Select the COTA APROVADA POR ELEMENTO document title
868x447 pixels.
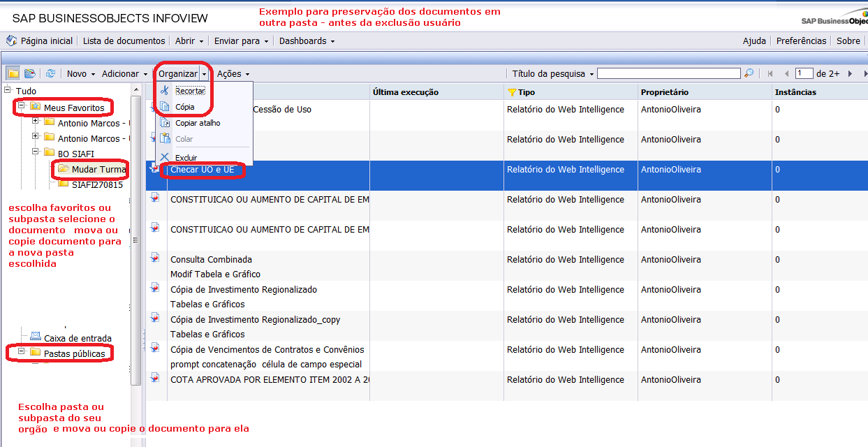pos(270,380)
